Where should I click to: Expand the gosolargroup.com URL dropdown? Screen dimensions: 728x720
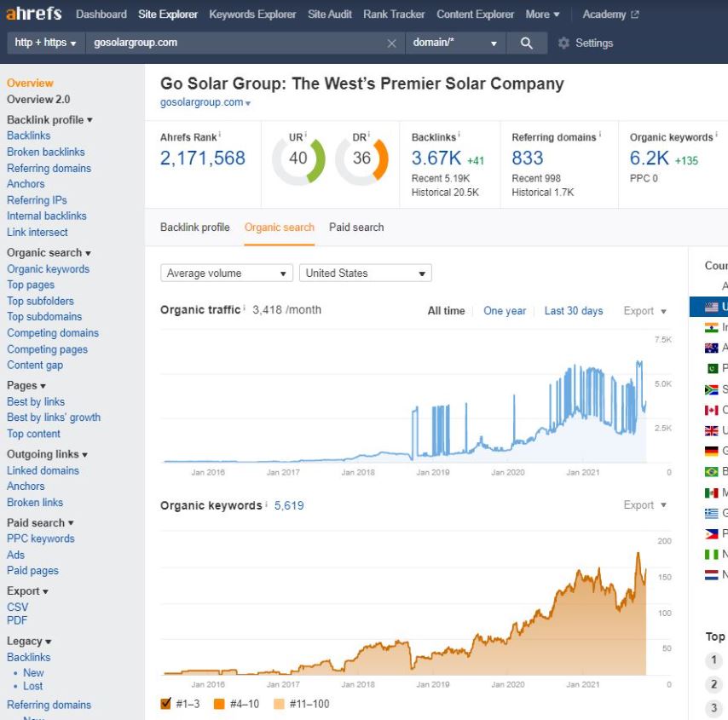point(248,103)
